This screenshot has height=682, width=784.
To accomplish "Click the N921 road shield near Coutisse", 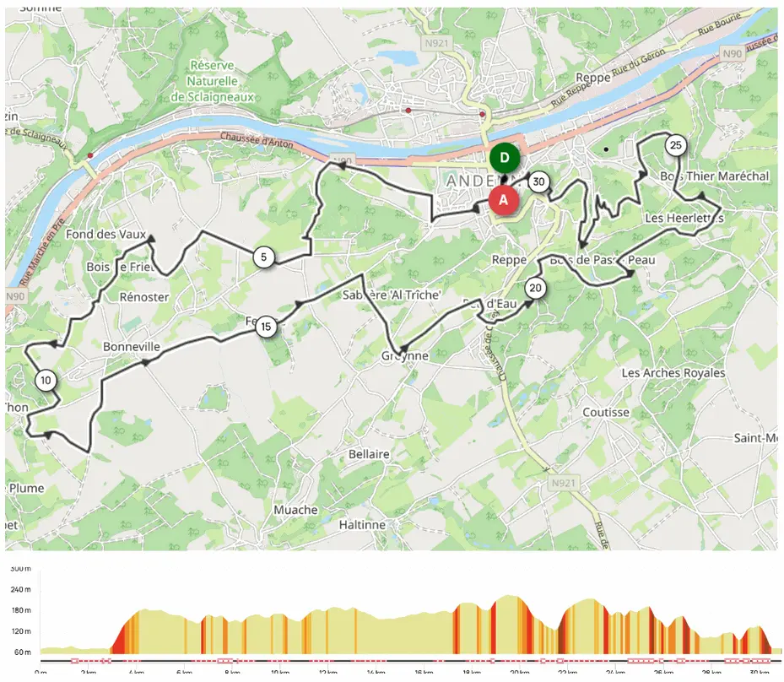I will point(563,483).
